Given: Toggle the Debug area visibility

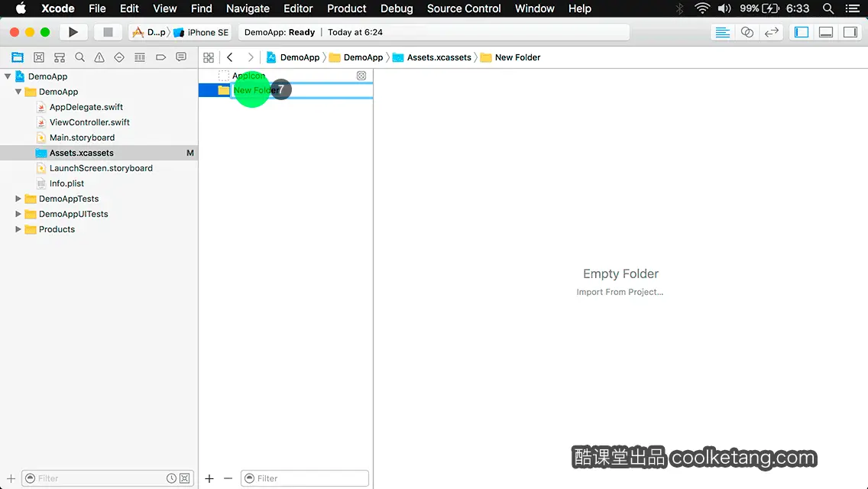Looking at the screenshot, I should coord(826,32).
